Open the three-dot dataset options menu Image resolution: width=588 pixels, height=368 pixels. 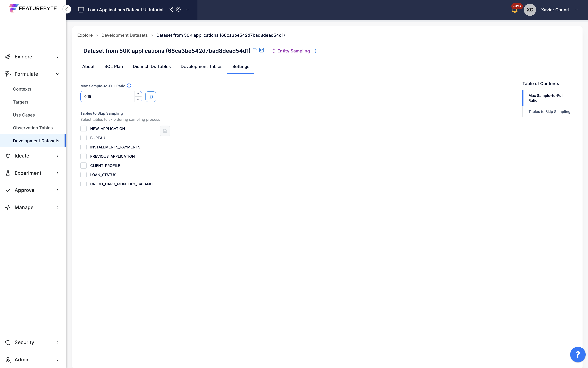click(316, 51)
